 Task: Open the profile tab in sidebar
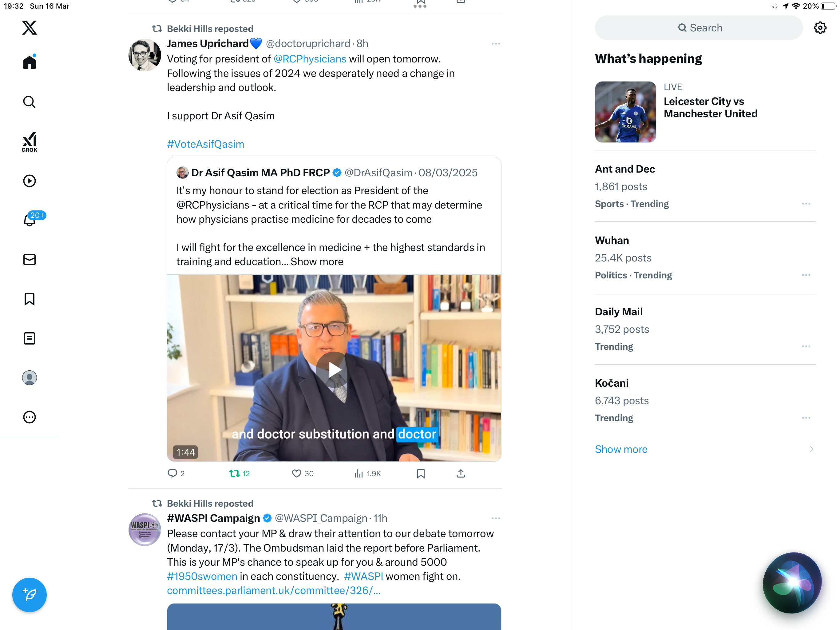[x=29, y=378]
